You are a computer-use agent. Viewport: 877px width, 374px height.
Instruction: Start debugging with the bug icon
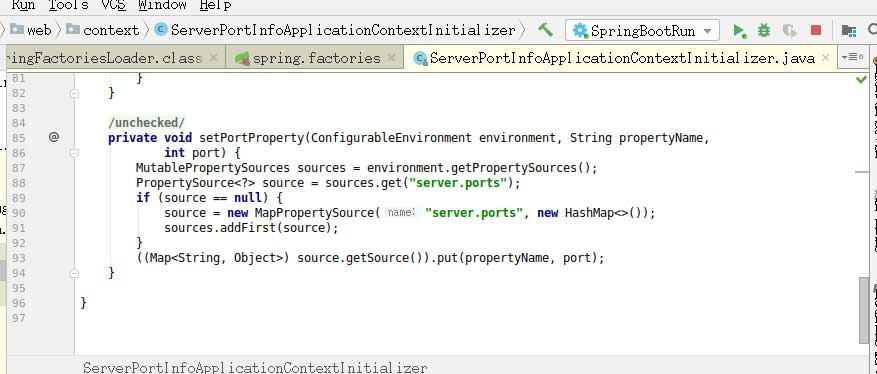click(763, 30)
